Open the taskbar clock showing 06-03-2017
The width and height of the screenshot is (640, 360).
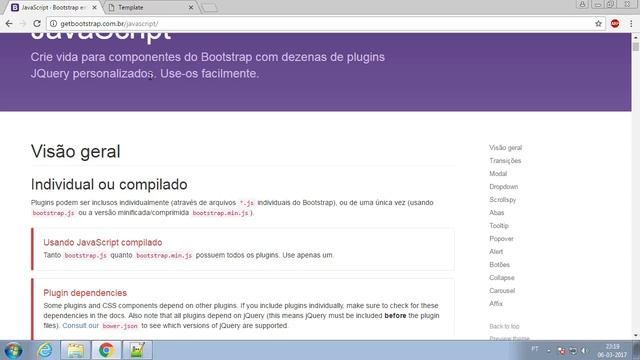pos(612,351)
